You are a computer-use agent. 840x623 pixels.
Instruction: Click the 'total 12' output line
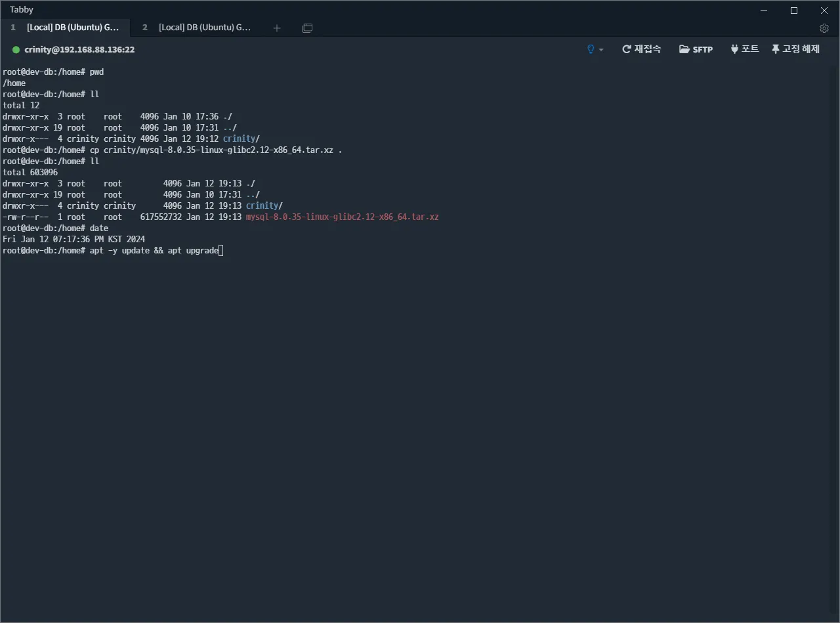pyautogui.click(x=21, y=105)
